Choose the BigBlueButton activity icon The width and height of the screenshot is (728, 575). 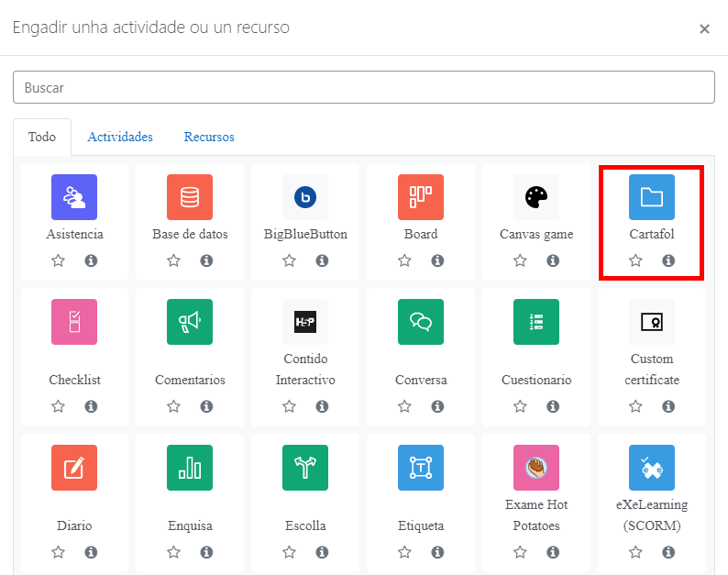[305, 197]
